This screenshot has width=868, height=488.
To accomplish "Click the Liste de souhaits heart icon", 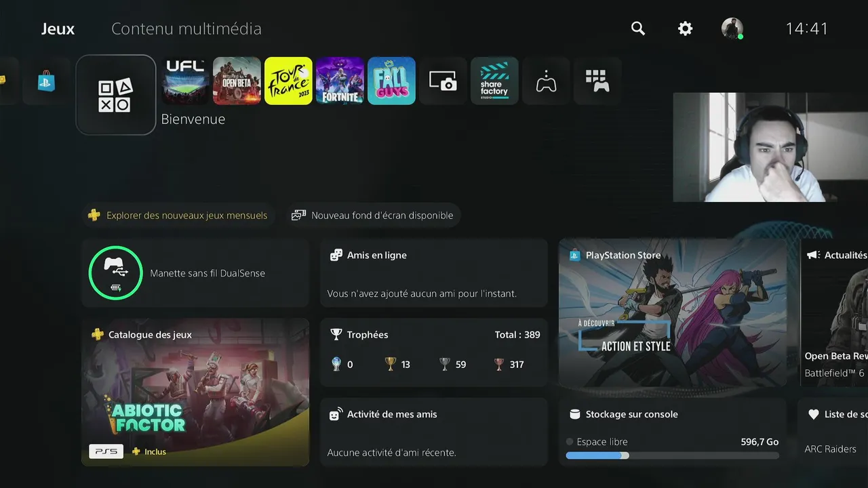I will click(814, 414).
